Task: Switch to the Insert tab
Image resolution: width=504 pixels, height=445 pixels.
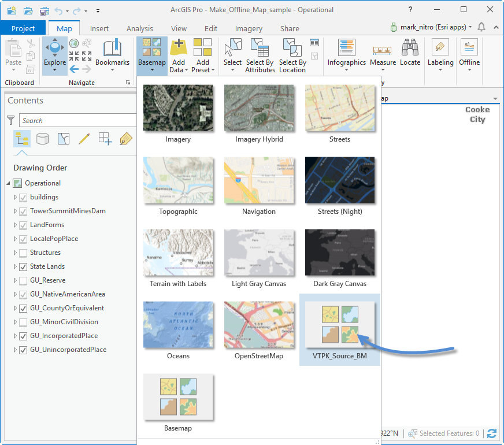Action: (99, 28)
